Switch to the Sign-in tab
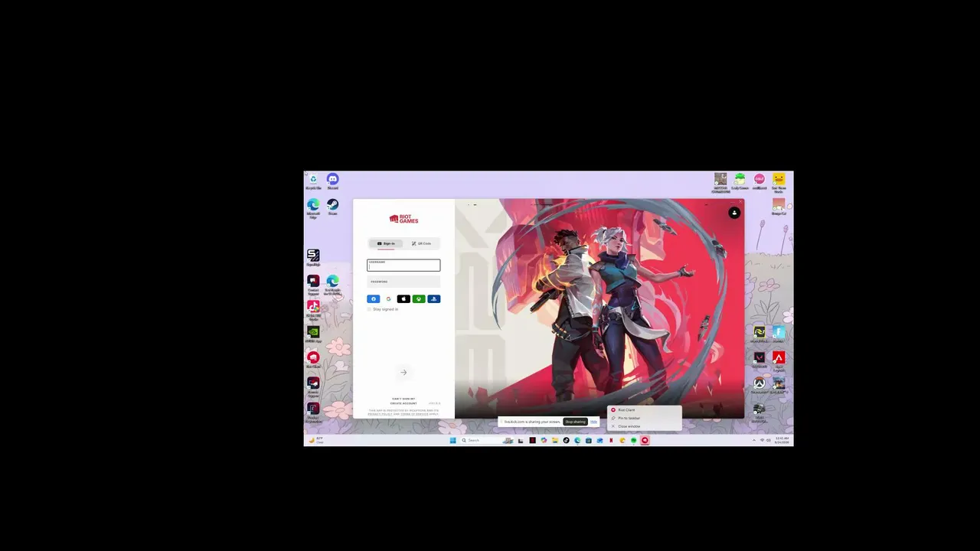 point(386,243)
